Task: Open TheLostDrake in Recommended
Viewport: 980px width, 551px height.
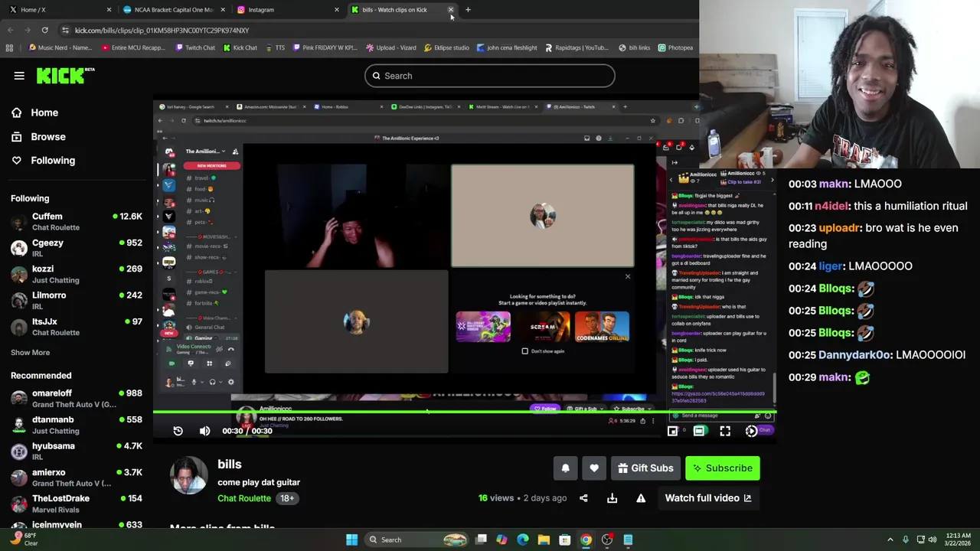Action: (x=76, y=504)
